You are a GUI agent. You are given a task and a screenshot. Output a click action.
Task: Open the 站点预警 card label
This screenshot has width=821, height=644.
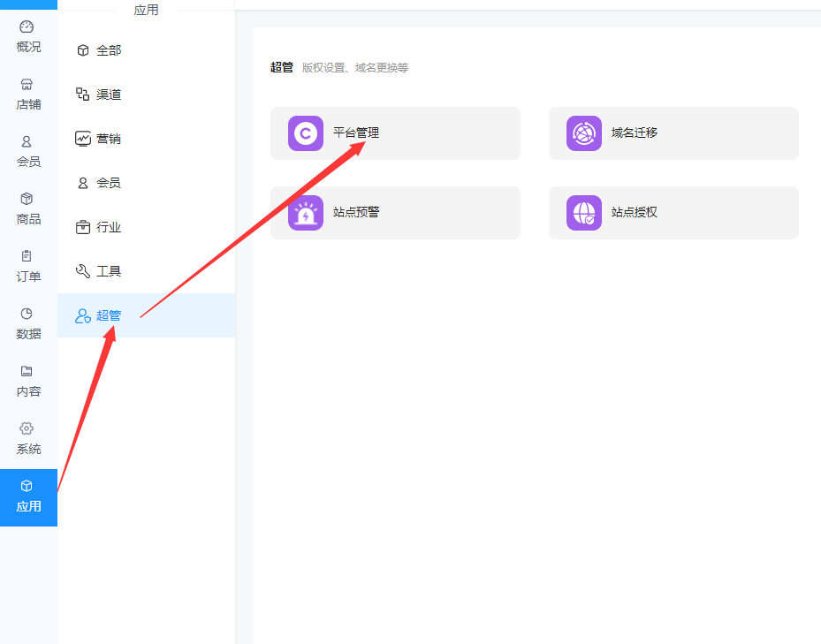pyautogui.click(x=356, y=212)
